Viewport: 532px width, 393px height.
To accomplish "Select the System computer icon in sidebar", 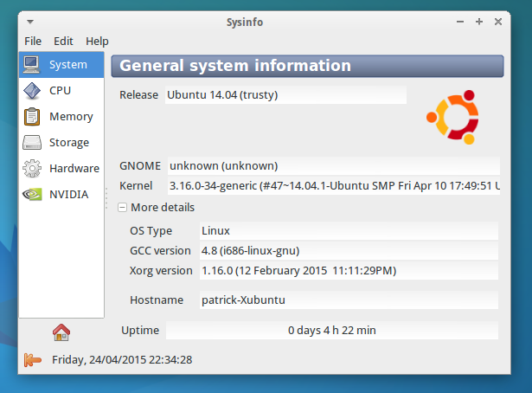I will (31, 64).
